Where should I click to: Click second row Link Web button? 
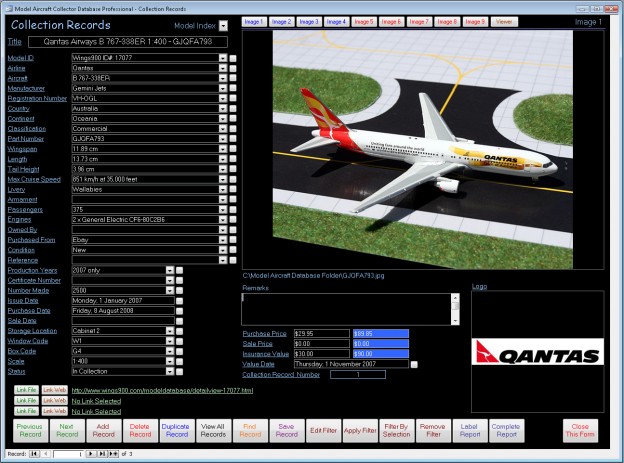55,400
